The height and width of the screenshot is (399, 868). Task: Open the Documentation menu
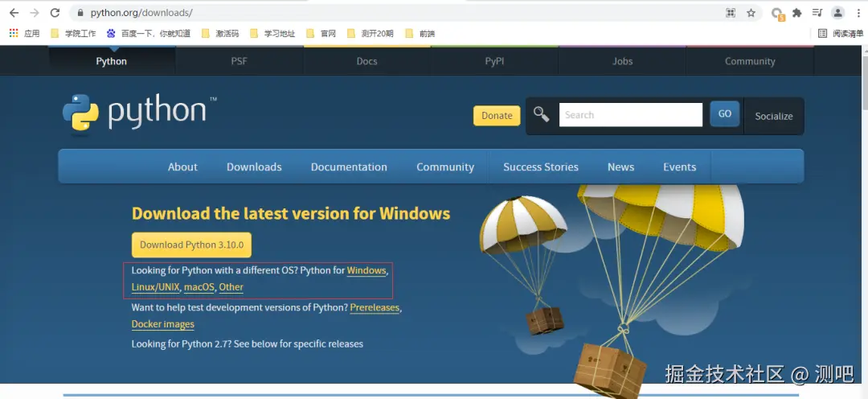point(349,167)
